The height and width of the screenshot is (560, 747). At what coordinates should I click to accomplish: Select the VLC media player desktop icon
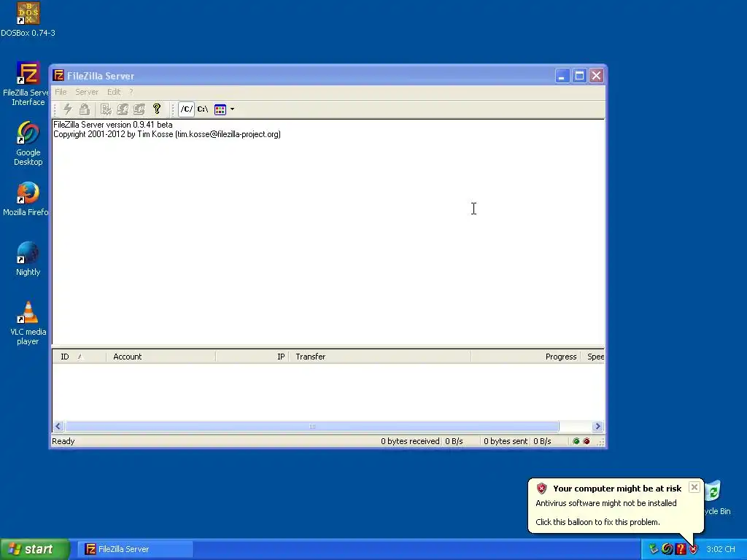click(x=28, y=323)
